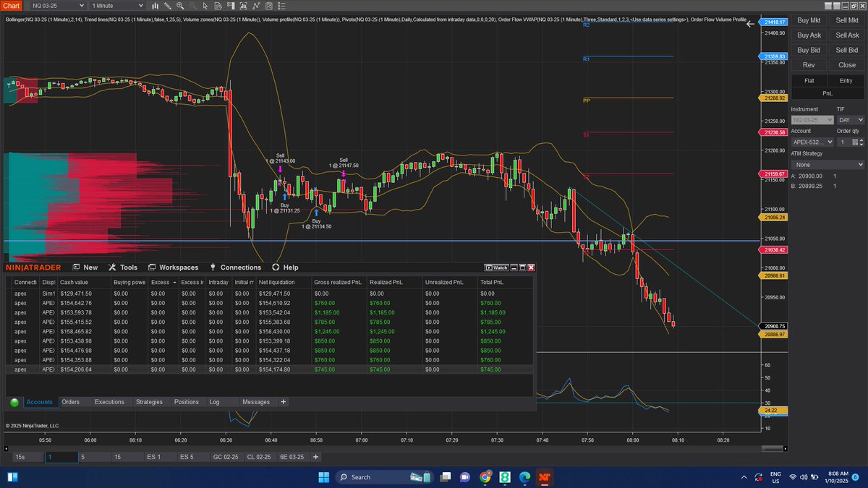This screenshot has width=868, height=488.
Task: Click the Order qty input field
Action: pyautogui.click(x=843, y=142)
